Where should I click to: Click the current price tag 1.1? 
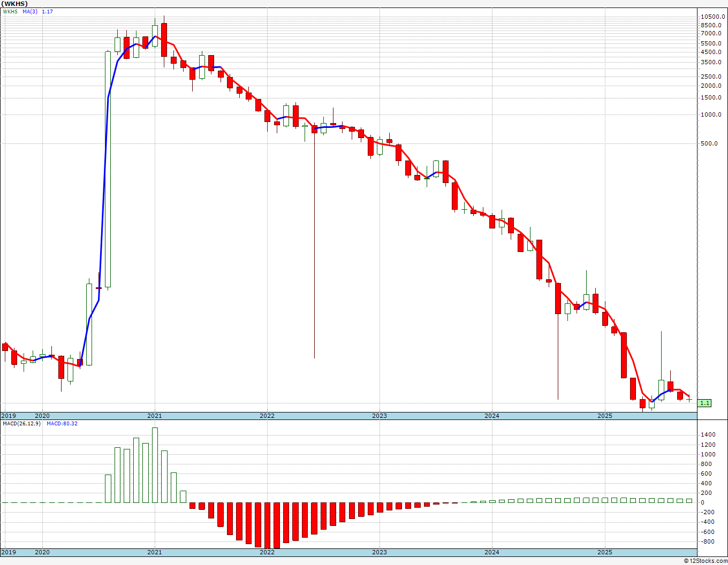pyautogui.click(x=705, y=403)
